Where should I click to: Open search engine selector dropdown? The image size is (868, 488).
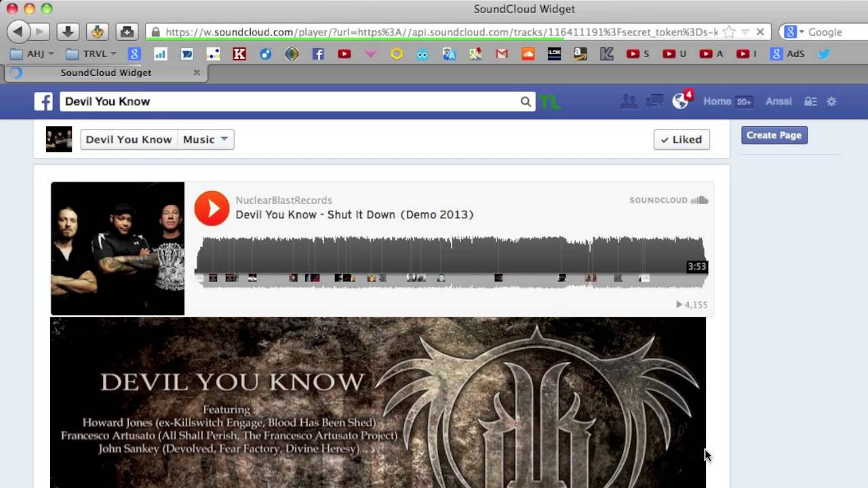[795, 32]
